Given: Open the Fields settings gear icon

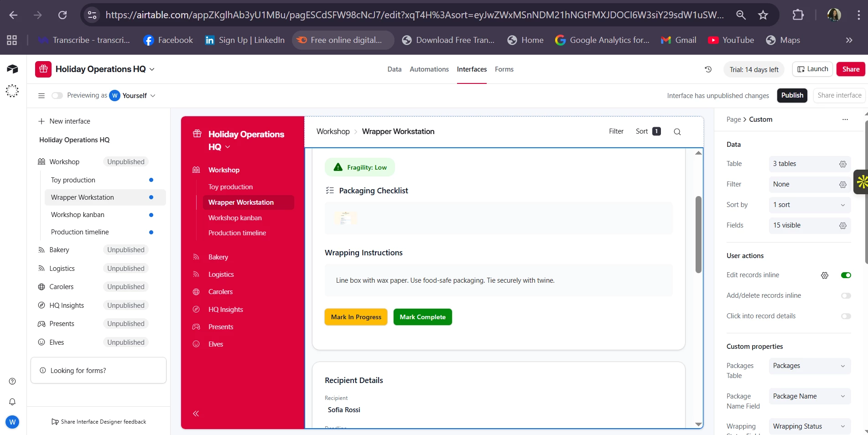Looking at the screenshot, I should tap(843, 226).
